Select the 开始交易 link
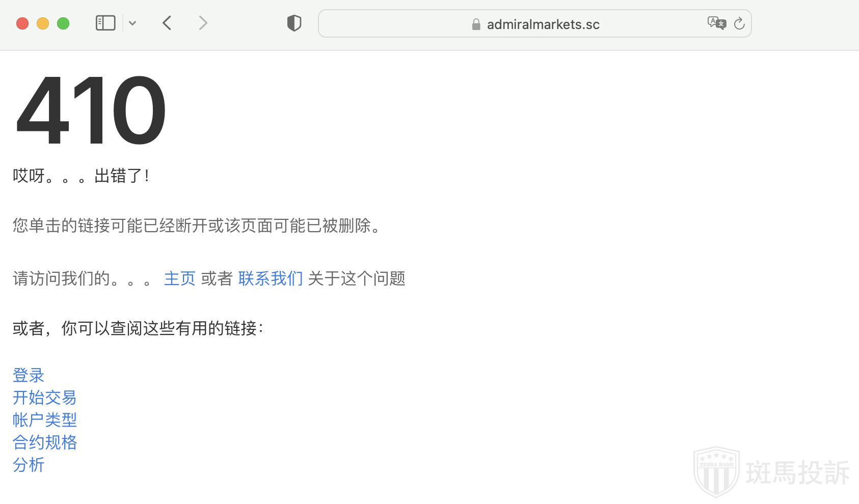859x504 pixels. pyautogui.click(x=44, y=398)
